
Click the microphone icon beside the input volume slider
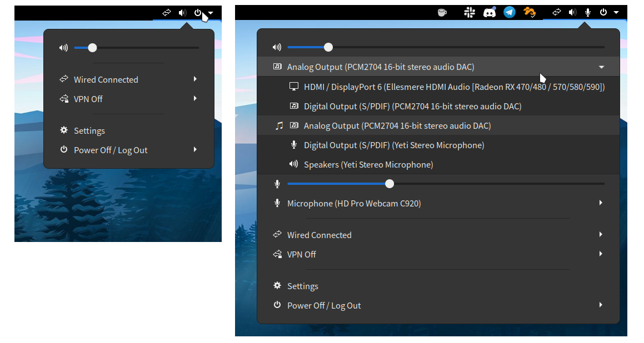277,184
